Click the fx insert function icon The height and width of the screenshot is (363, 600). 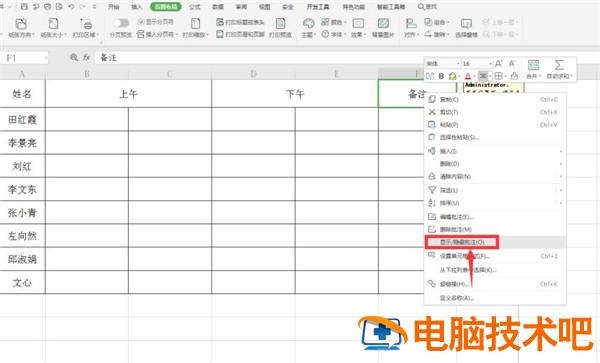click(x=86, y=57)
